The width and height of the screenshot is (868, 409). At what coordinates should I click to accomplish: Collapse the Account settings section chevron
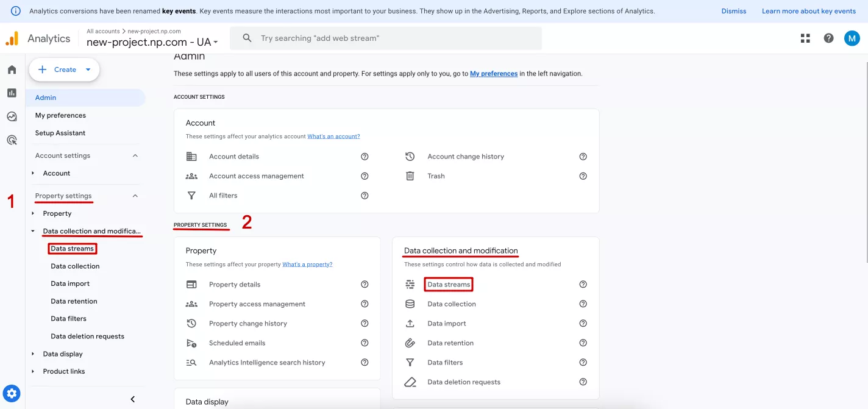(135, 155)
